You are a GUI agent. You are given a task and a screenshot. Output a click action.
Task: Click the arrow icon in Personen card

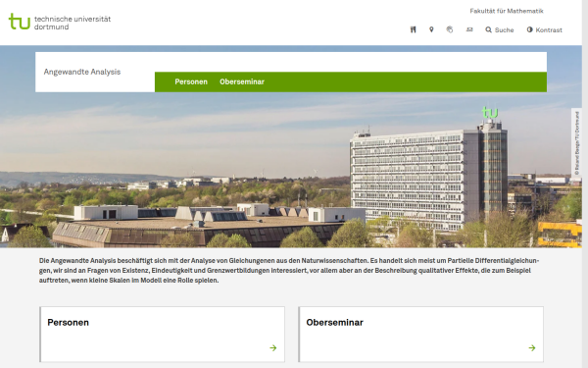point(273,348)
